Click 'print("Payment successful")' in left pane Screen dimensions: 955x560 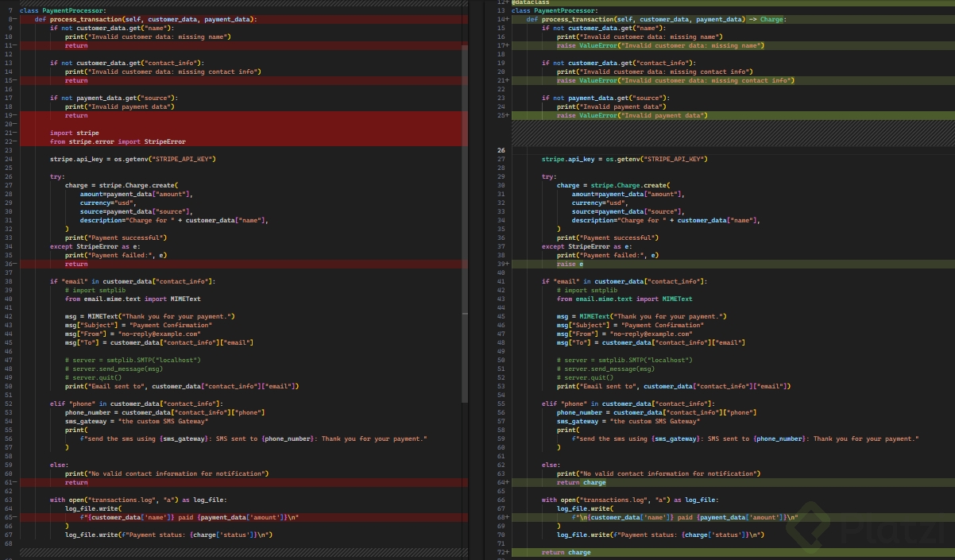coord(116,238)
